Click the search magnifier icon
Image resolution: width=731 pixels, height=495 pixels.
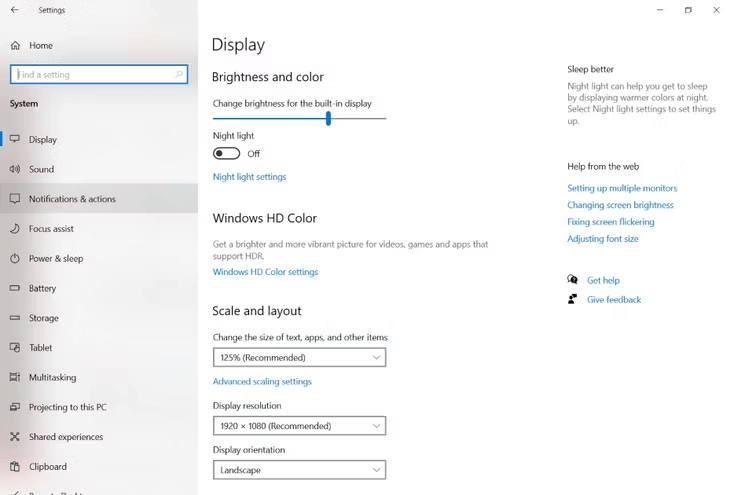pos(179,74)
